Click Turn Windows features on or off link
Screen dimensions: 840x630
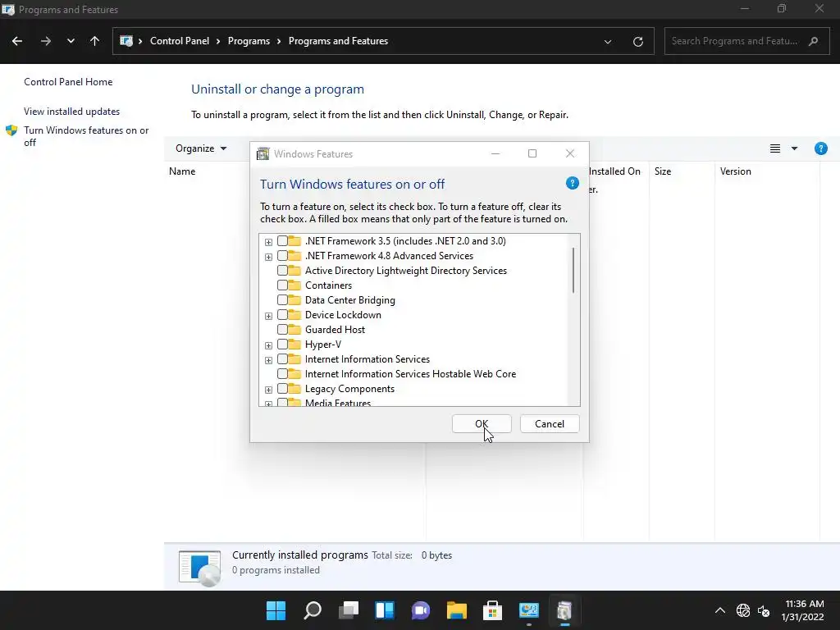point(86,136)
